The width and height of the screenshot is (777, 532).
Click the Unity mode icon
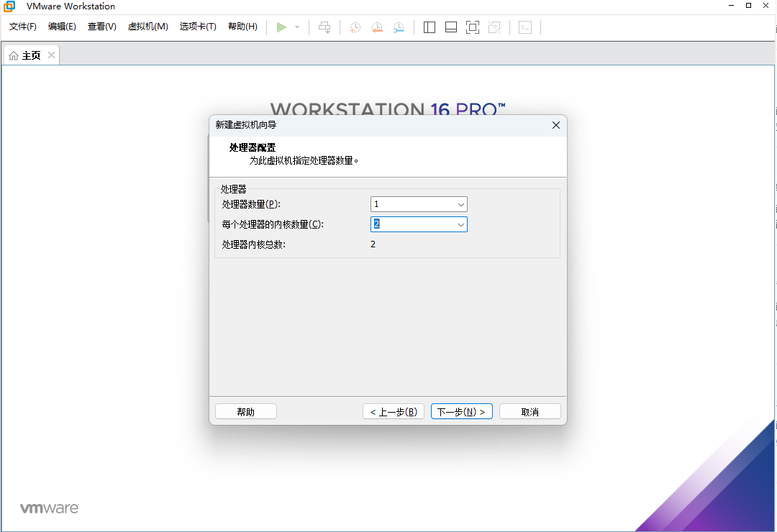(494, 27)
